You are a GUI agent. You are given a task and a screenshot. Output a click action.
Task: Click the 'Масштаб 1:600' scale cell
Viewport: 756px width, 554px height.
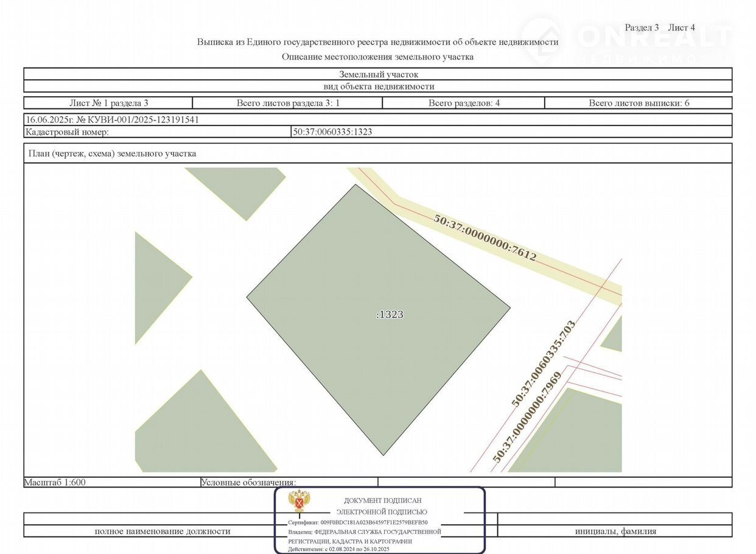[x=55, y=482]
